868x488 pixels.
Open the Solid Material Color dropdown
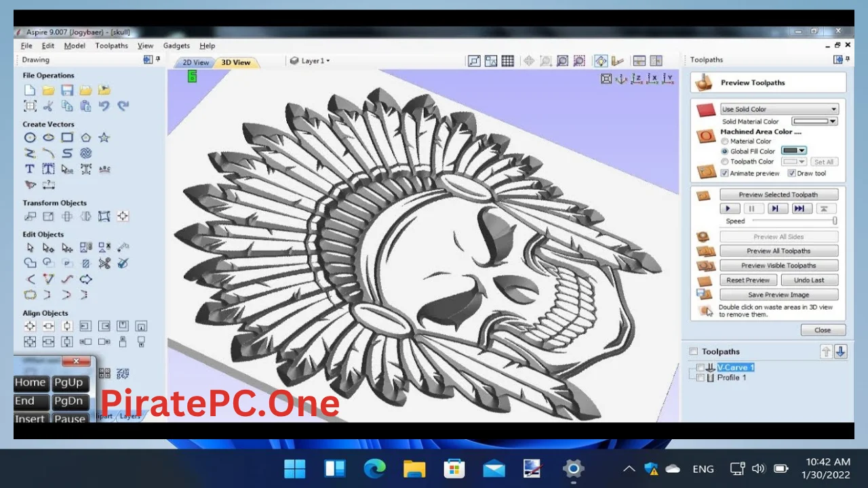click(x=815, y=121)
